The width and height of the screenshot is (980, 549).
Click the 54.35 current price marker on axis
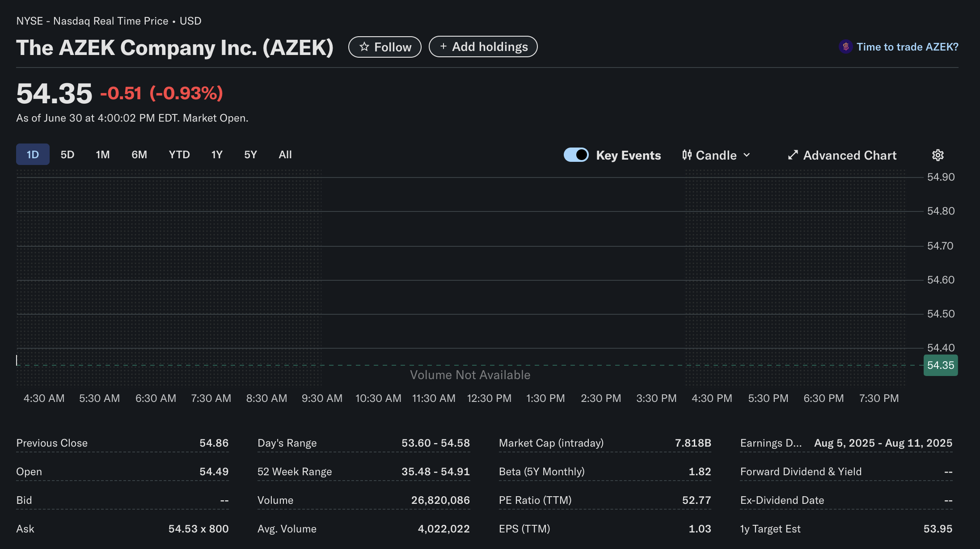point(941,365)
